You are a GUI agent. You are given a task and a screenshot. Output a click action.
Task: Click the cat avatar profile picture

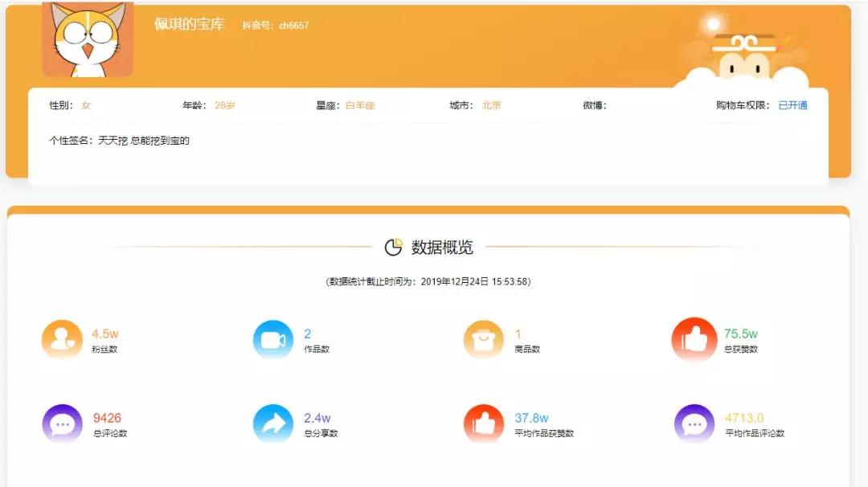88,39
